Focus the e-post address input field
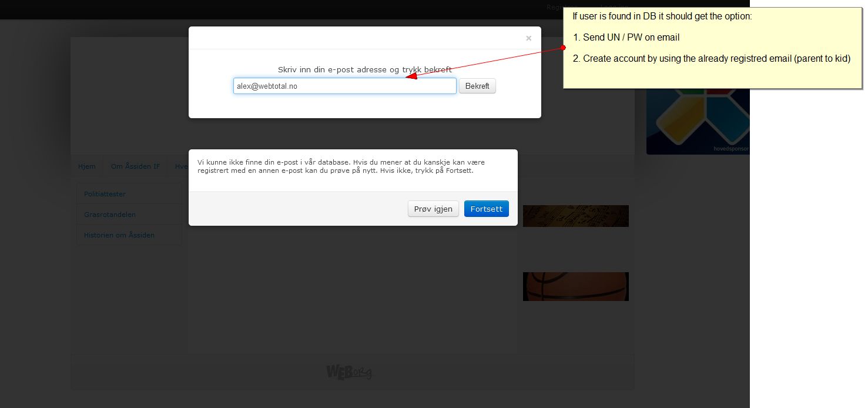The width and height of the screenshot is (868, 408). pos(345,86)
